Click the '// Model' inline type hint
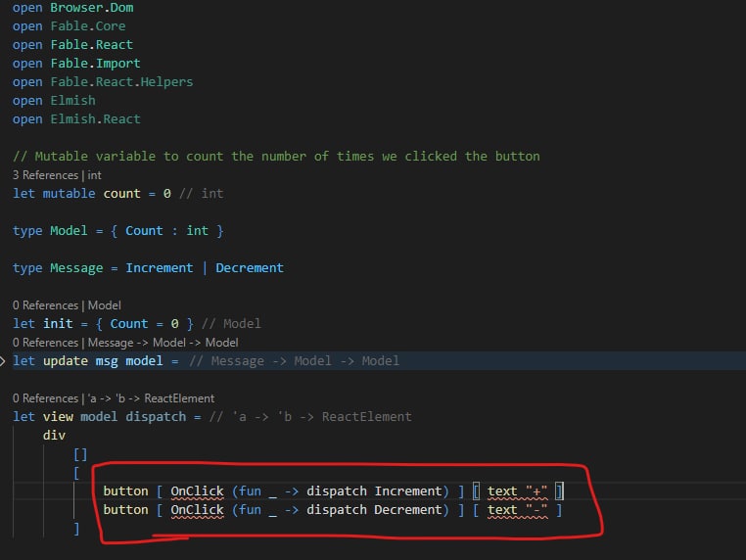Viewport: 746px width, 560px height. coord(231,323)
